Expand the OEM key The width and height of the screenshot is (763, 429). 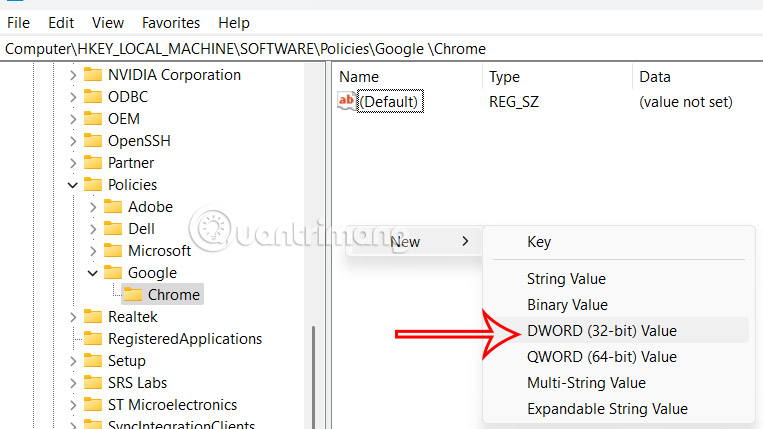(73, 119)
